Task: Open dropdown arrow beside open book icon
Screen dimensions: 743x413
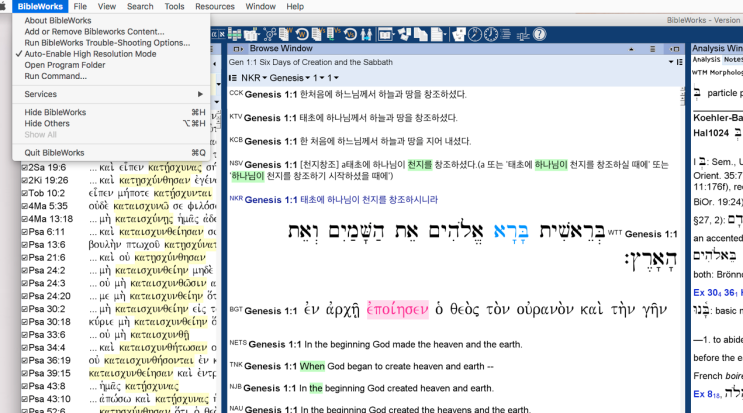Action: pyautogui.click(x=259, y=34)
